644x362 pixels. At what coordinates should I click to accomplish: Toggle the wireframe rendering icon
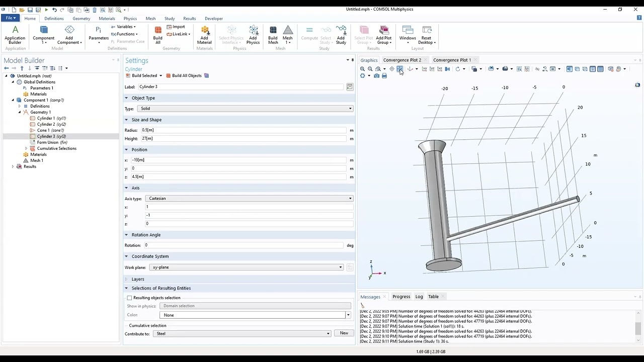coord(585,69)
